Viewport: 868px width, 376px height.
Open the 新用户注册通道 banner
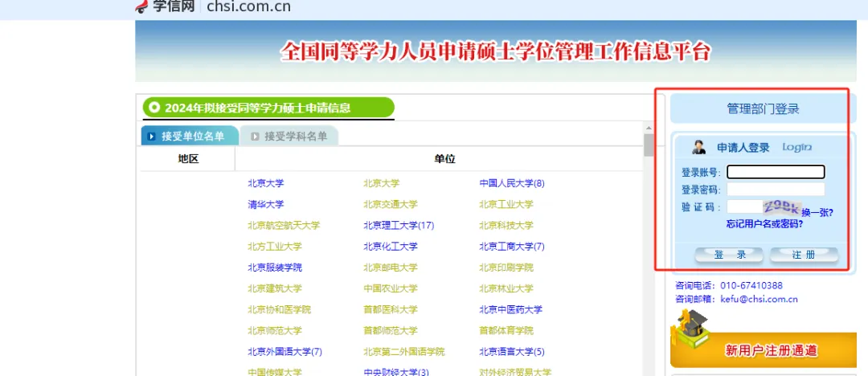(x=764, y=349)
